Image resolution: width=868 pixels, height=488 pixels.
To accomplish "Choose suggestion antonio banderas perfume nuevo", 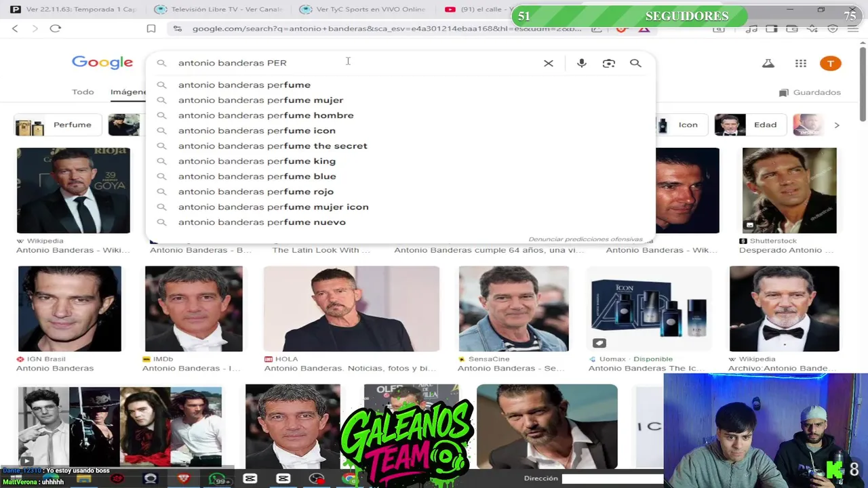I will pos(400,222).
